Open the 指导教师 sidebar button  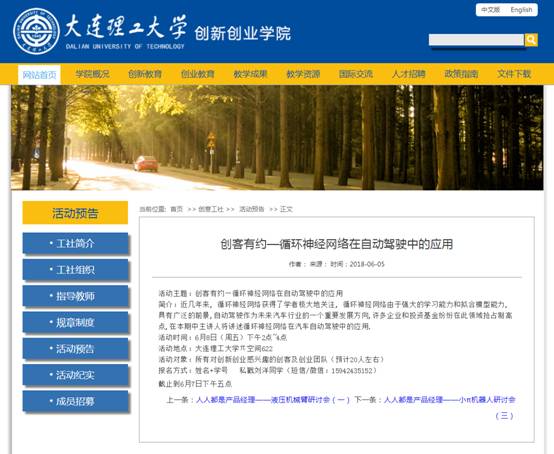75,296
